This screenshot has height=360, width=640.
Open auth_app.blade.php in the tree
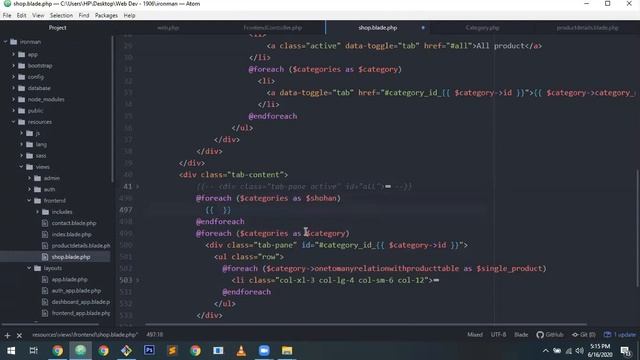tap(76, 291)
